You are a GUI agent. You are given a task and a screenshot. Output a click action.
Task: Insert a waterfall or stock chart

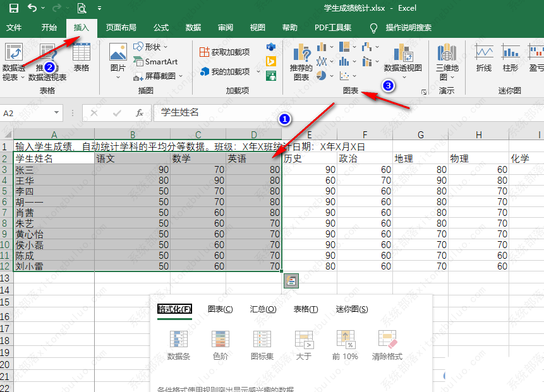click(366, 47)
